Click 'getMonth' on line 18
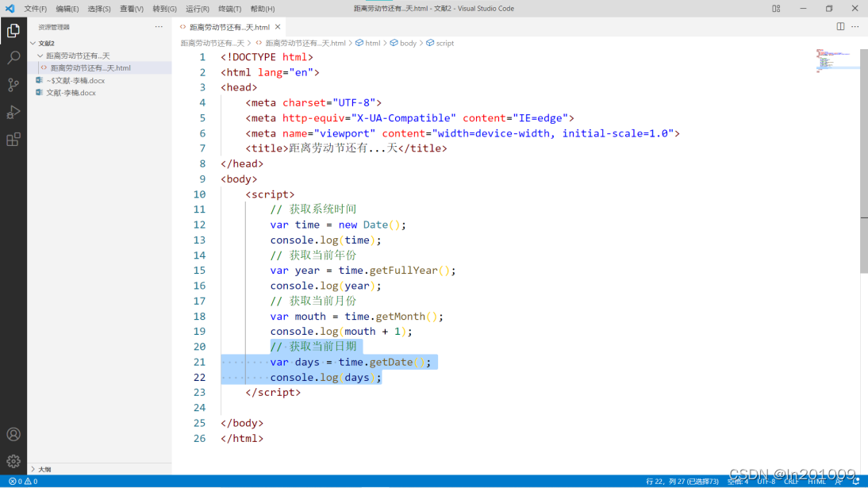The height and width of the screenshot is (488, 868). click(400, 317)
